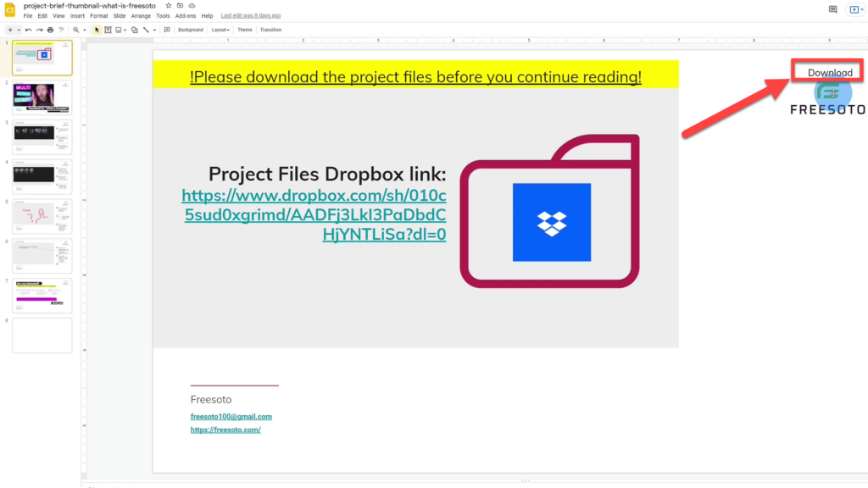Click the move to folder icon
Screen dimensions: 868x488
pyautogui.click(x=180, y=6)
